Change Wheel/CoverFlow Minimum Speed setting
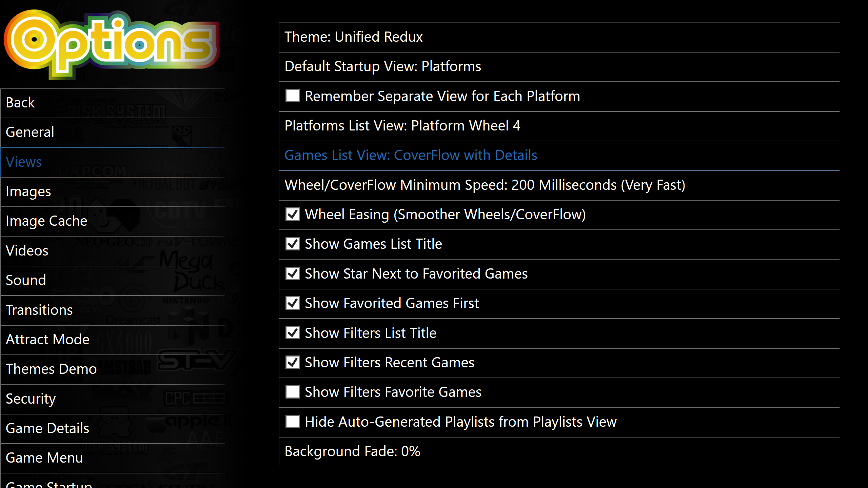 point(559,185)
